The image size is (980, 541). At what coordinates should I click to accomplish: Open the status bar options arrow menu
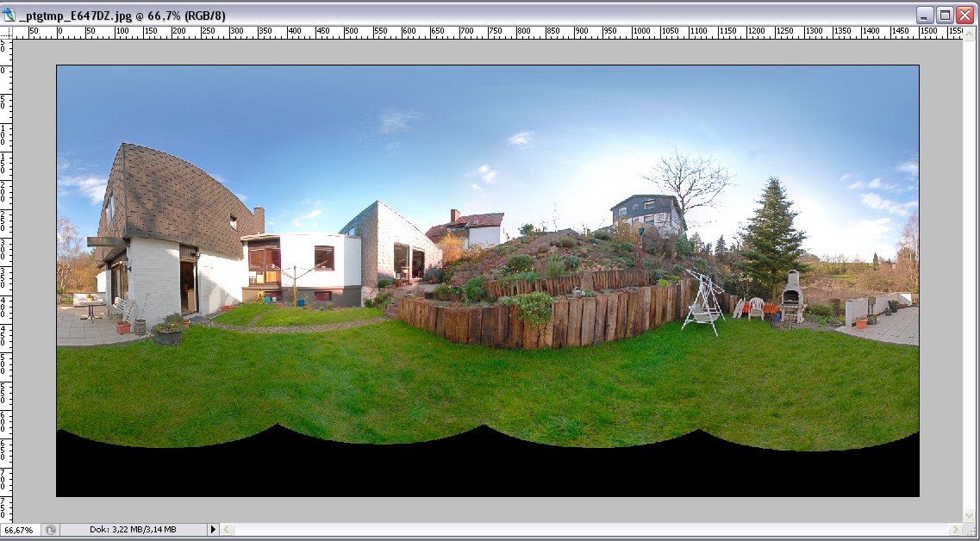214,530
